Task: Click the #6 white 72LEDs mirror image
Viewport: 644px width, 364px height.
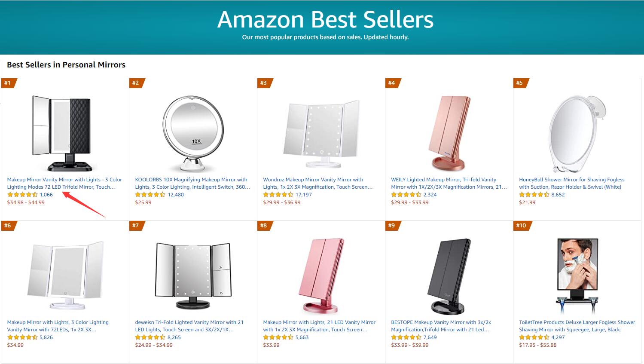Action: (x=65, y=276)
